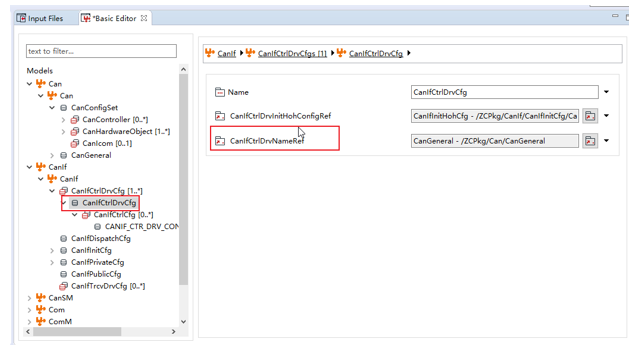Click the ComM module icon
The width and height of the screenshot is (640, 360).
[x=41, y=321]
